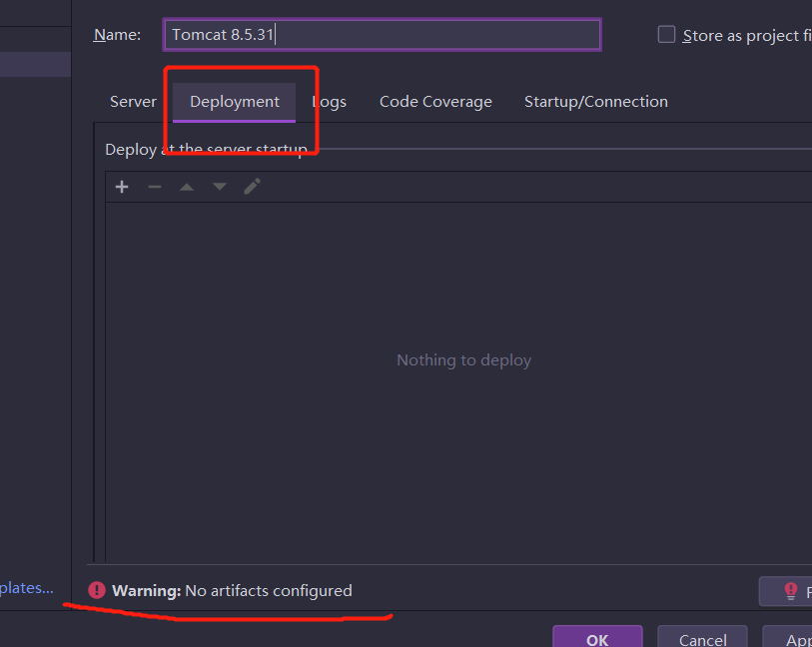812x647 pixels.
Task: Open the edit templates link
Action: [26, 588]
